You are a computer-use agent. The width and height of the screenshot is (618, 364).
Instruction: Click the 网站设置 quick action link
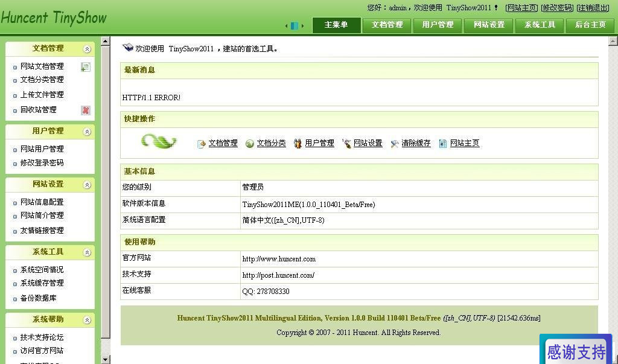[x=368, y=143]
